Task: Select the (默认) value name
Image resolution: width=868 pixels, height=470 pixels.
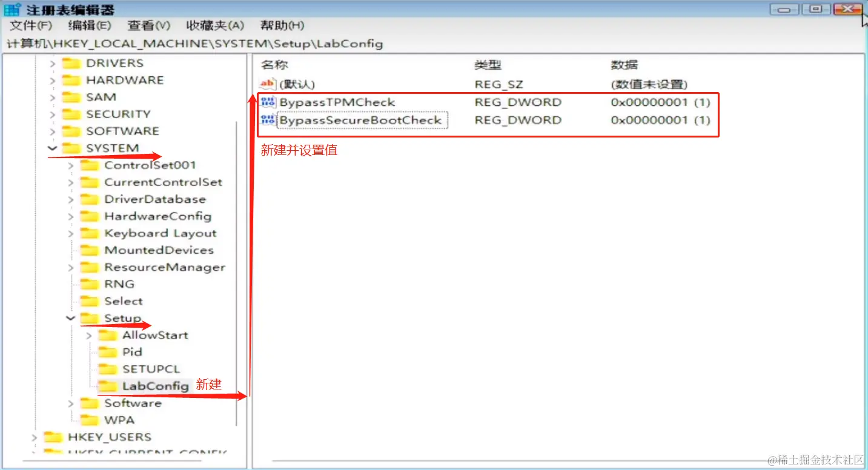Action: (x=297, y=84)
